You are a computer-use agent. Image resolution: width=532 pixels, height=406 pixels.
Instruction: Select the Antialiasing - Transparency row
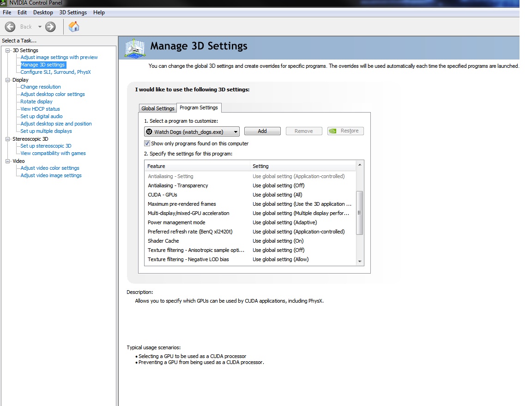pos(250,185)
